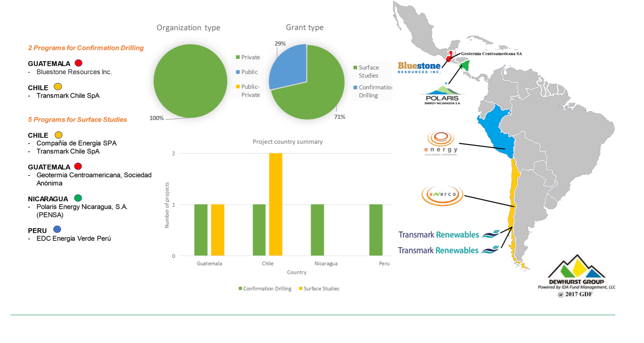The width and height of the screenshot is (644, 343).
Task: Select the "Number of projects" axis title
Action: coord(167,205)
